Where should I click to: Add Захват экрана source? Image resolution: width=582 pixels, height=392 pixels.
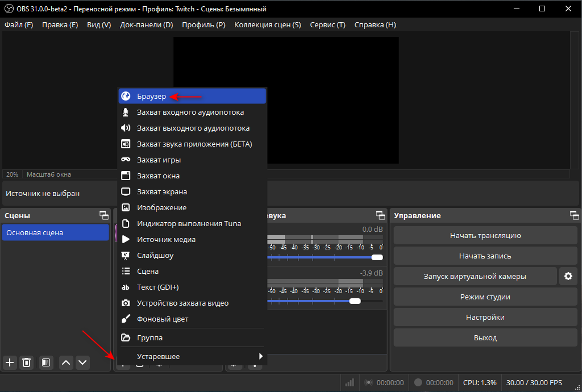pyautogui.click(x=192, y=191)
